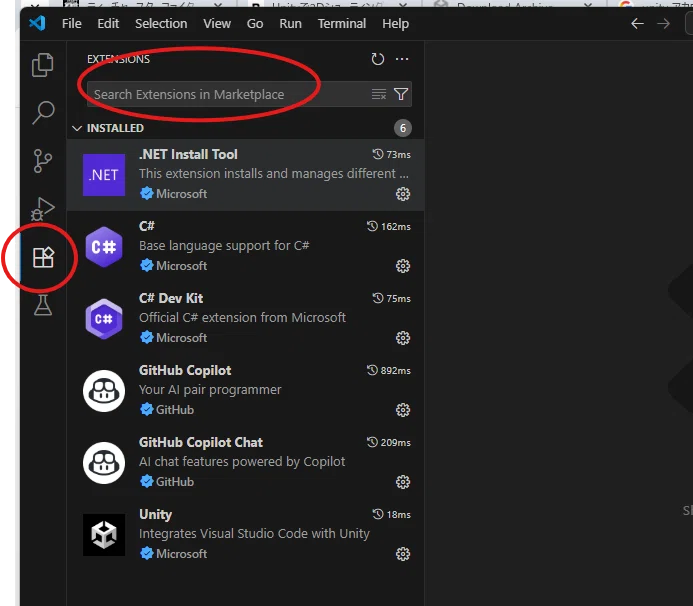Open the Testing flask view

pos(43,305)
